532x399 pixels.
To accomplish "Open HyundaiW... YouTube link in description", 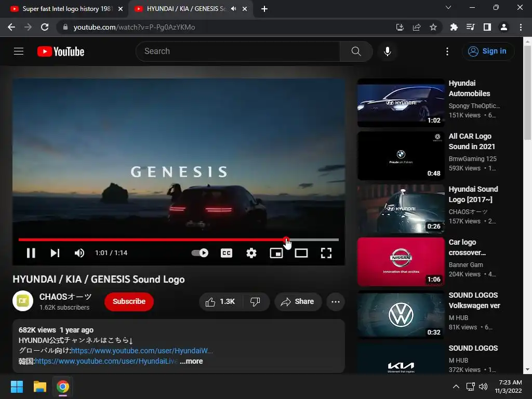I will [x=142, y=351].
